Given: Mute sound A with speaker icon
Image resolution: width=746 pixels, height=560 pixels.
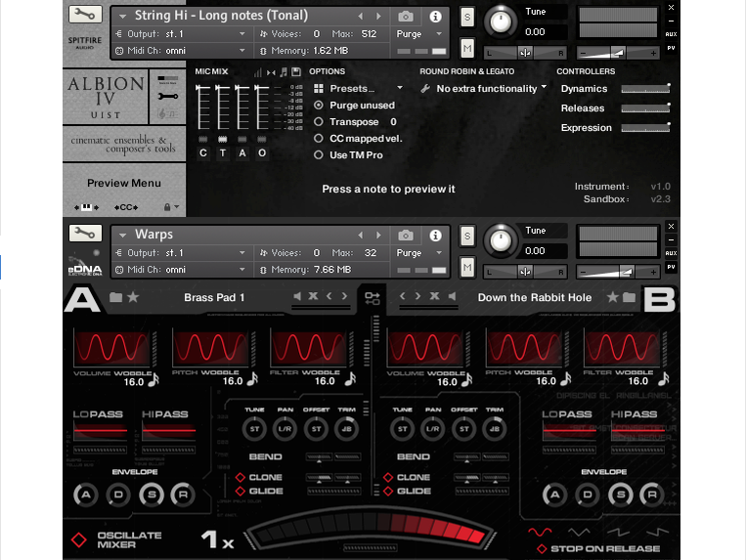Looking at the screenshot, I should (297, 296).
